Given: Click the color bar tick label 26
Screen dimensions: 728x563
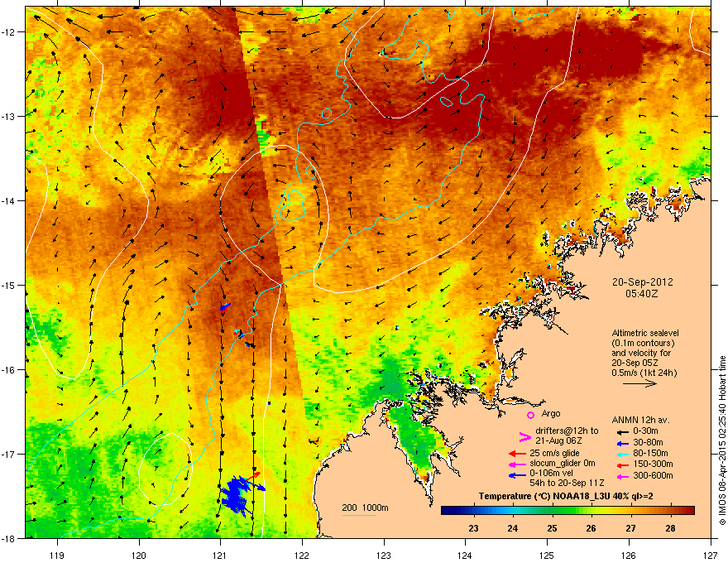Looking at the screenshot, I should point(591,528).
